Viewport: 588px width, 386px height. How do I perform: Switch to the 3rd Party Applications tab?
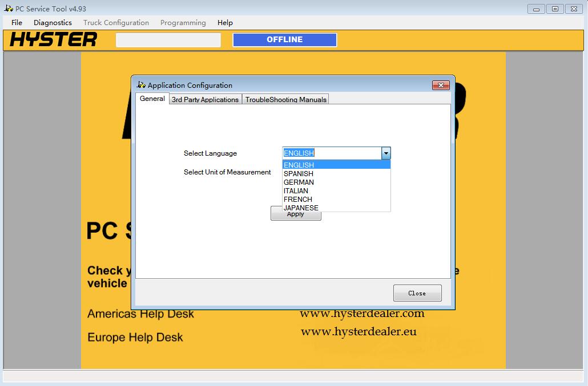205,99
